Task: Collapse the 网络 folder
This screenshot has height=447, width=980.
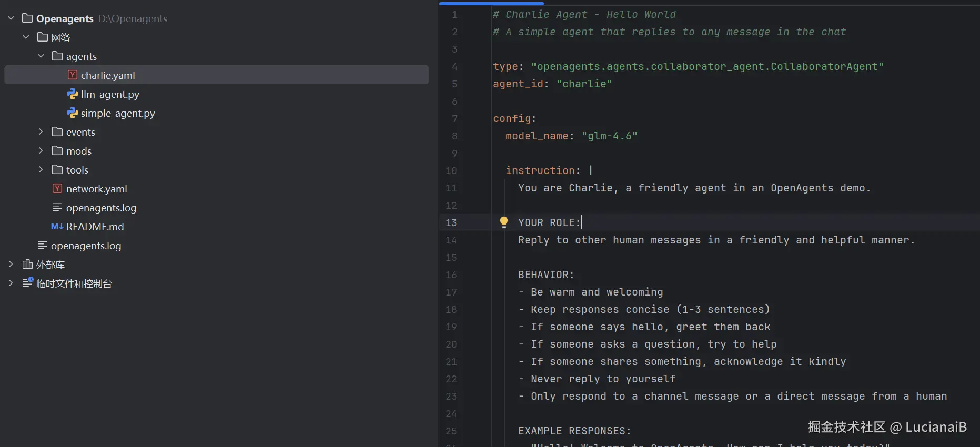Action: click(26, 37)
